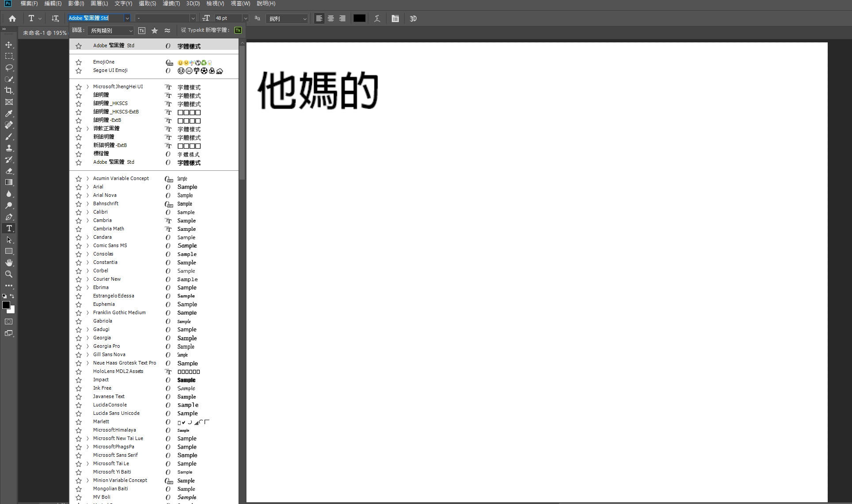
Task: Select the Lasso tool
Action: [9, 68]
